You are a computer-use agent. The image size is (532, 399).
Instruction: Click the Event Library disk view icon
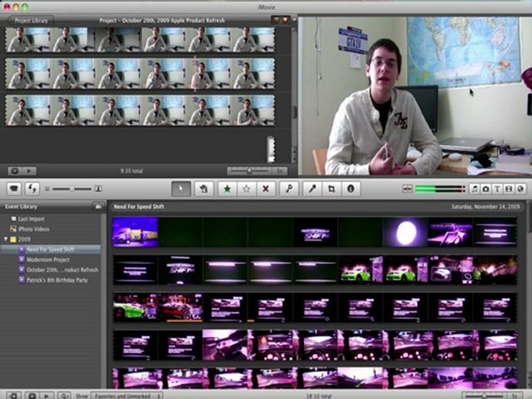pos(99,206)
